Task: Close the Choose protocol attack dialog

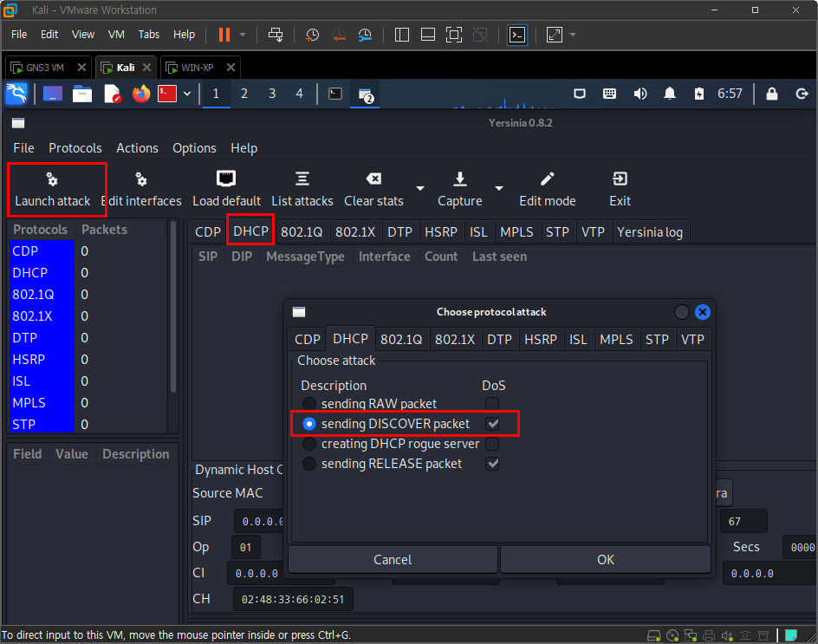Action: point(702,312)
